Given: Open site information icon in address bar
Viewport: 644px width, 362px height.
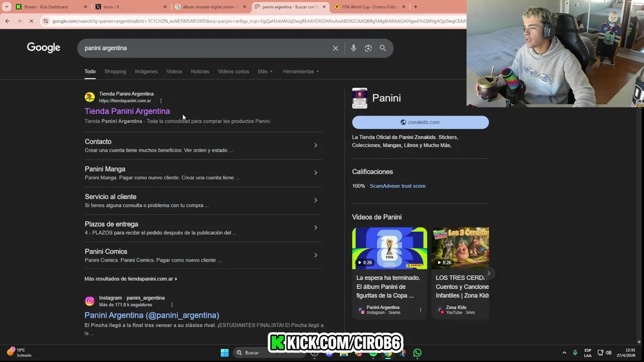Looking at the screenshot, I should pos(46,21).
